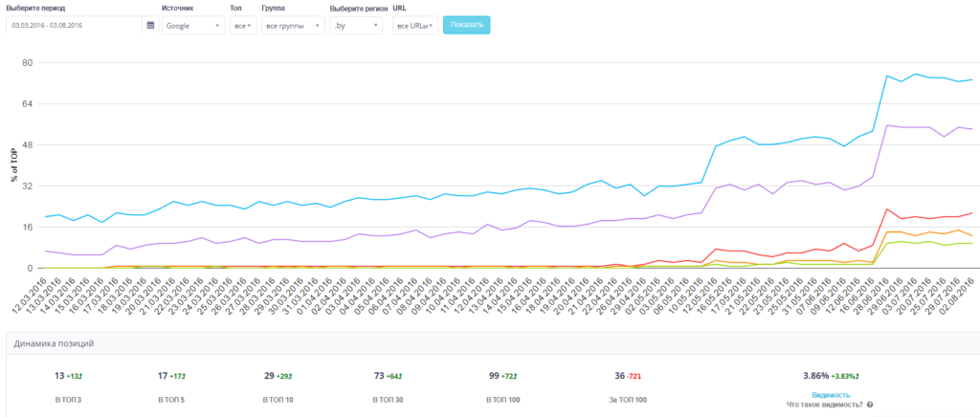Image resolution: width=980 pixels, height=417 pixels.
Task: Select the 'За ТОП 100' label
Action: pyautogui.click(x=630, y=400)
